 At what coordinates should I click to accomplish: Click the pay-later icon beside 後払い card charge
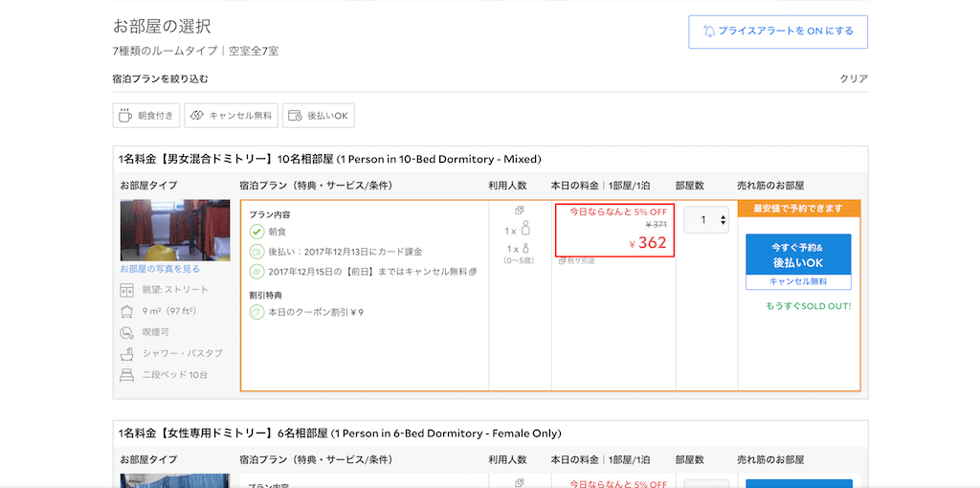[x=256, y=252]
